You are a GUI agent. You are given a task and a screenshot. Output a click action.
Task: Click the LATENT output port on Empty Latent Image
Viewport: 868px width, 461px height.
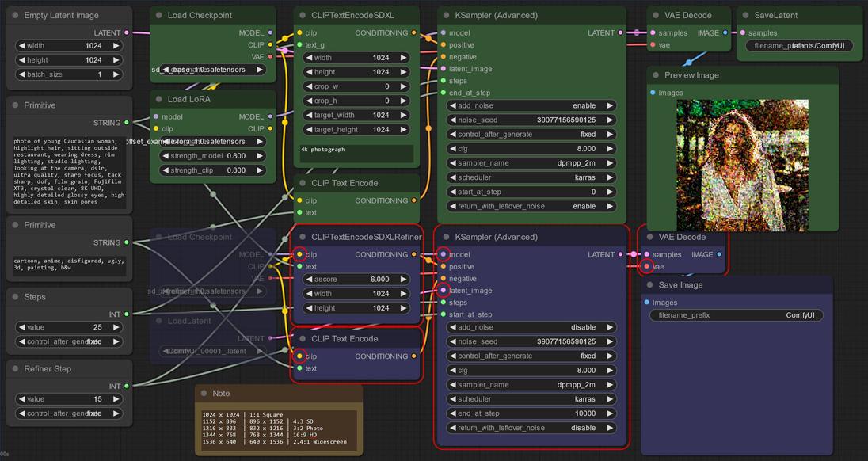[127, 33]
